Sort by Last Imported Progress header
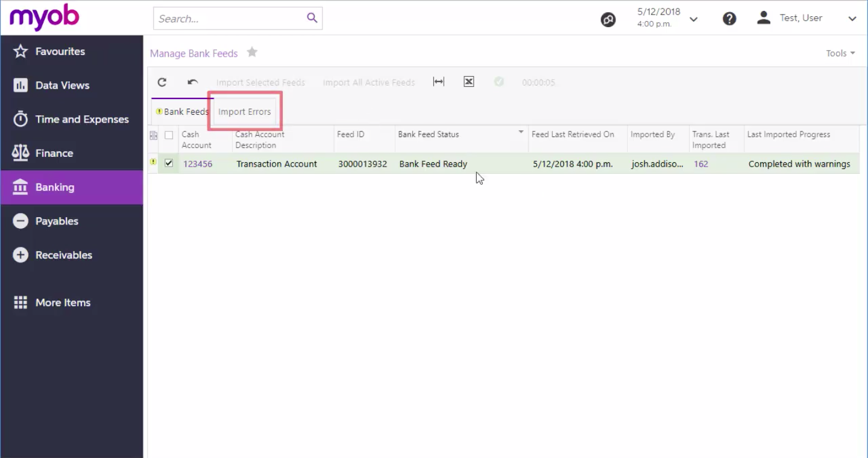 [x=802, y=140]
